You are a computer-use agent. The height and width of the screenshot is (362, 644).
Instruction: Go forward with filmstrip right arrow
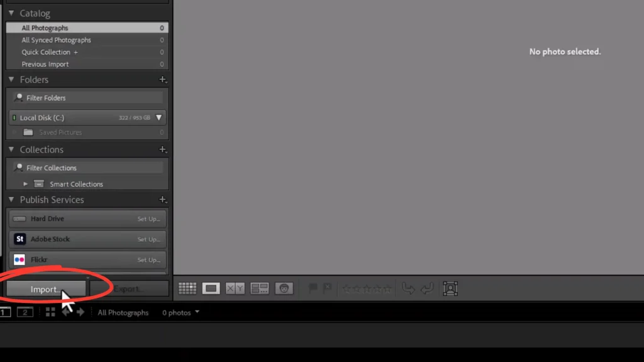(x=80, y=312)
